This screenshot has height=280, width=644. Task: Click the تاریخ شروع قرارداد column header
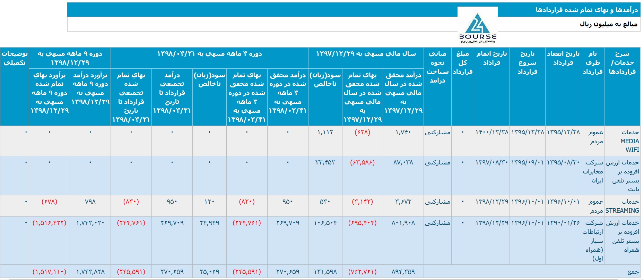tap(527, 63)
